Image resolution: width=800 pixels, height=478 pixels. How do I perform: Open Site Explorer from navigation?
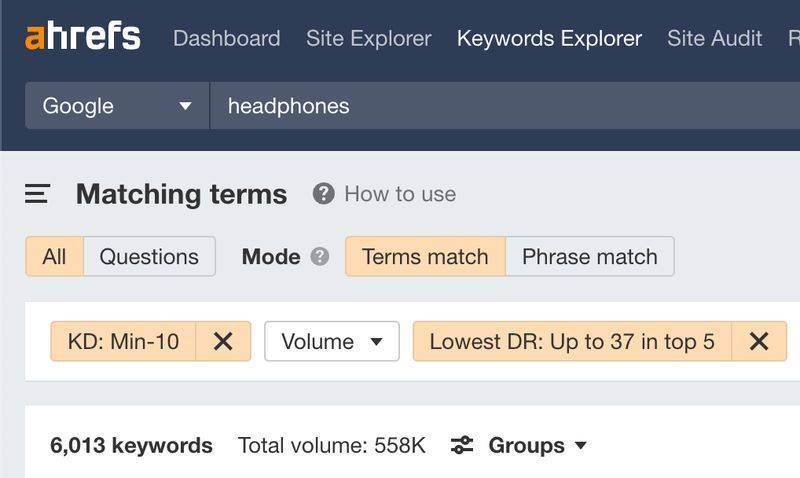pyautogui.click(x=368, y=39)
